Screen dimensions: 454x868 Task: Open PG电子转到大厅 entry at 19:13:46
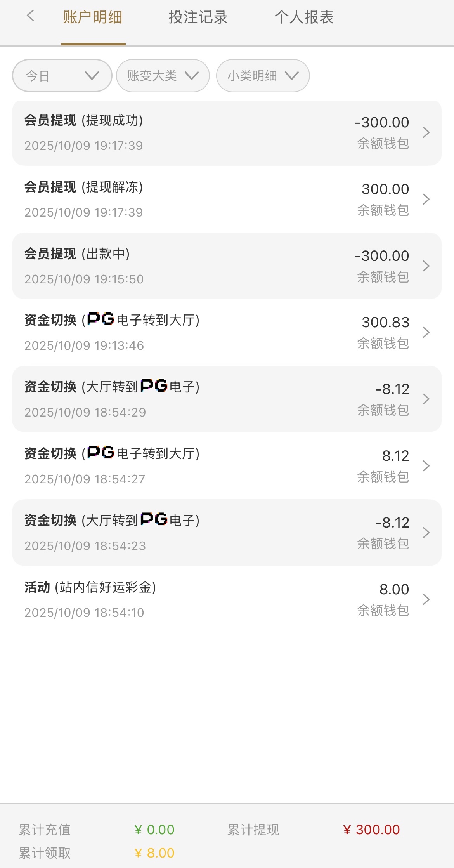click(x=194, y=333)
